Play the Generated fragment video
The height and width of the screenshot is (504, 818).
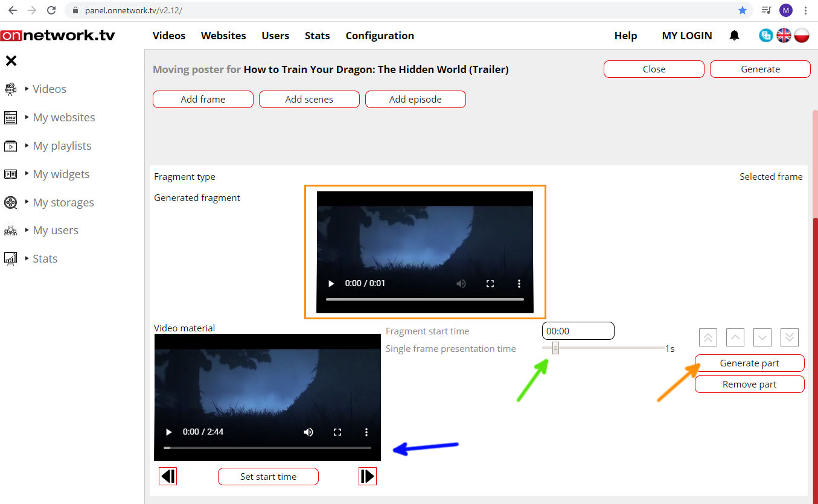pyautogui.click(x=331, y=284)
